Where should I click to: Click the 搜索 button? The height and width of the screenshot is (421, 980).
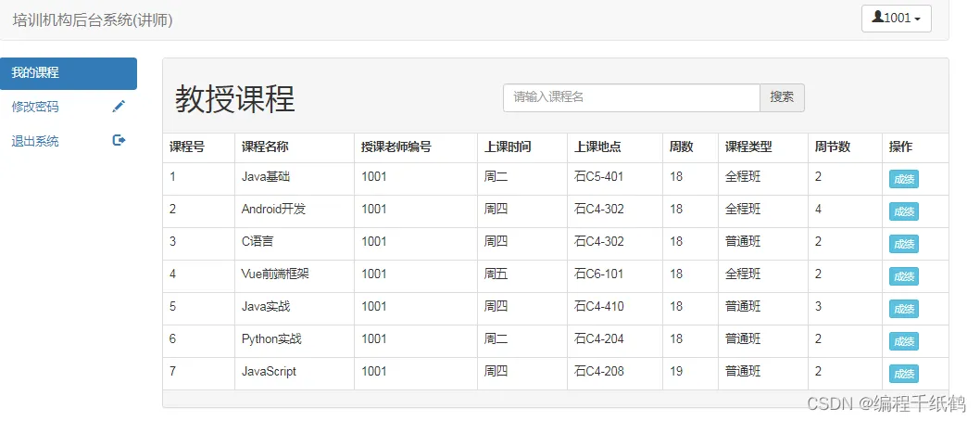782,97
